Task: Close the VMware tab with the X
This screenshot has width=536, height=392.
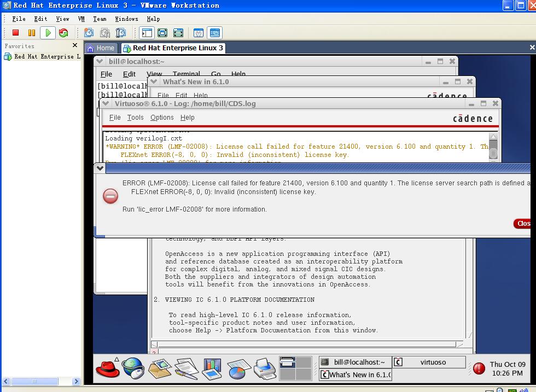Action: (x=532, y=48)
